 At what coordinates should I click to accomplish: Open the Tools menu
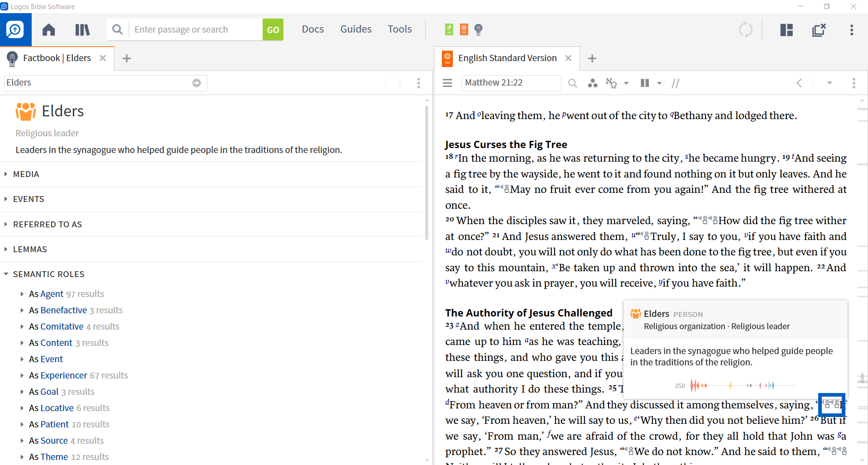point(400,29)
